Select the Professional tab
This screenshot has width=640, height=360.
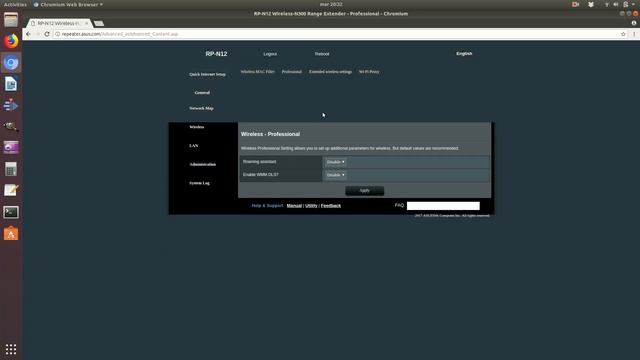tap(292, 71)
